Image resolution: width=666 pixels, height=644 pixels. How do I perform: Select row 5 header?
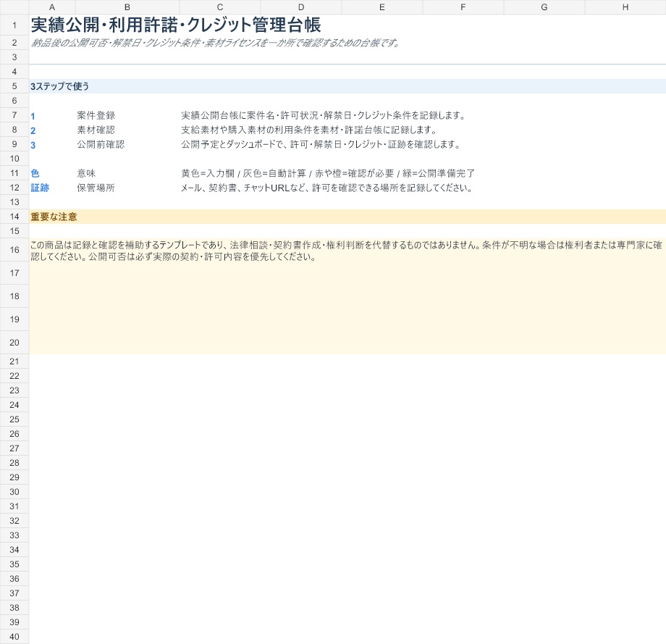pyautogui.click(x=14, y=86)
